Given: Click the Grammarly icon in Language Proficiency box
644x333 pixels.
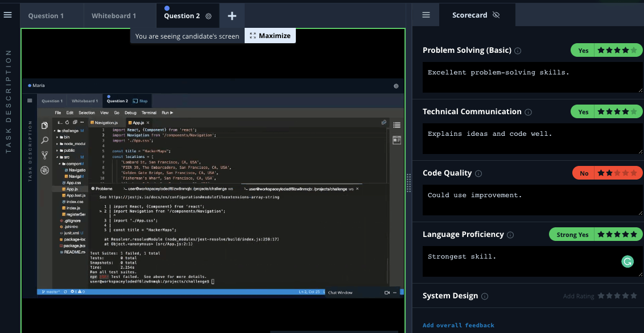Looking at the screenshot, I should pos(628,261).
